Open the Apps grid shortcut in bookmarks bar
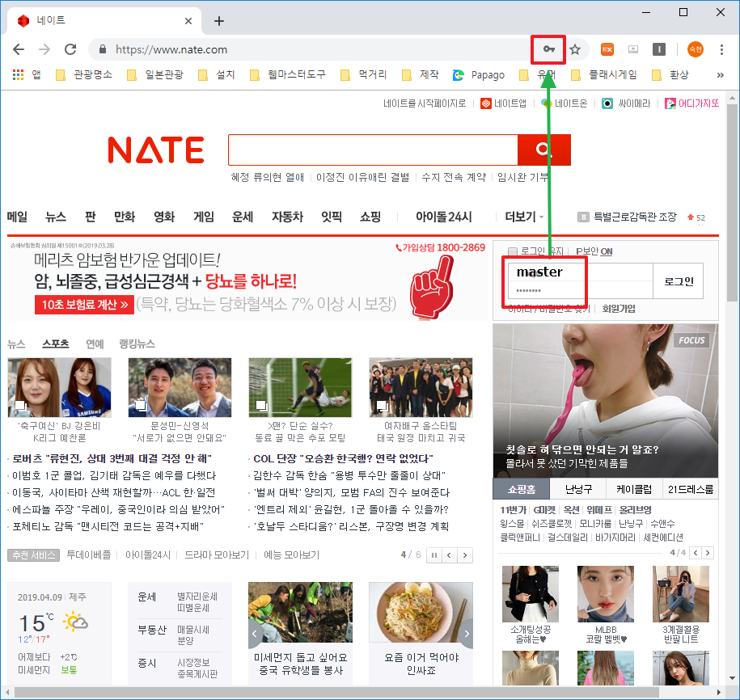 18,74
